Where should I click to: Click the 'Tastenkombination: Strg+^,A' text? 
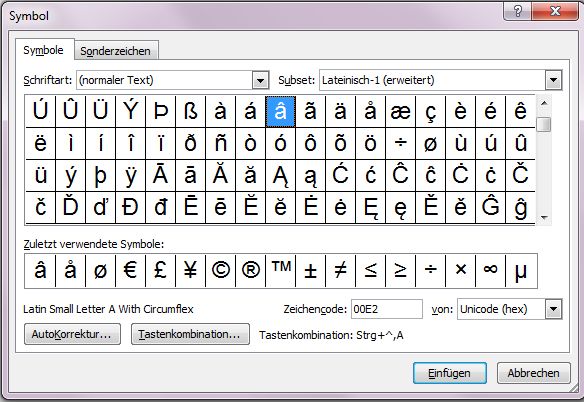331,335
